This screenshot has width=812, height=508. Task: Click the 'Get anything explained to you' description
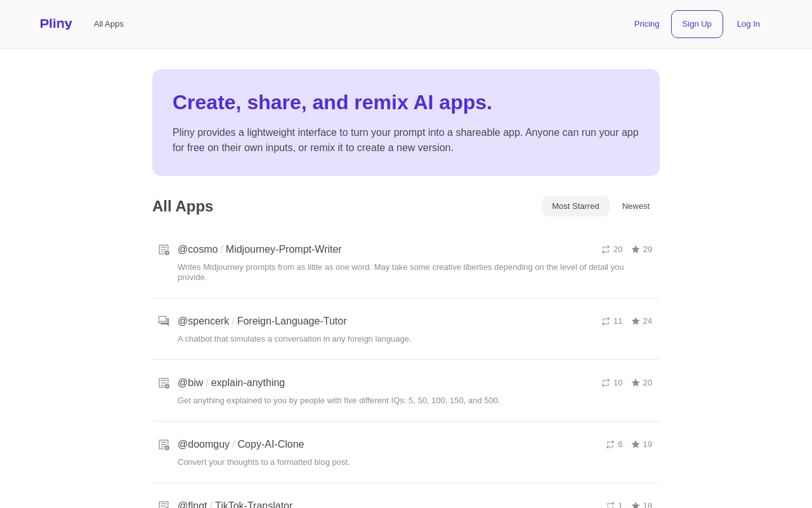click(x=339, y=401)
